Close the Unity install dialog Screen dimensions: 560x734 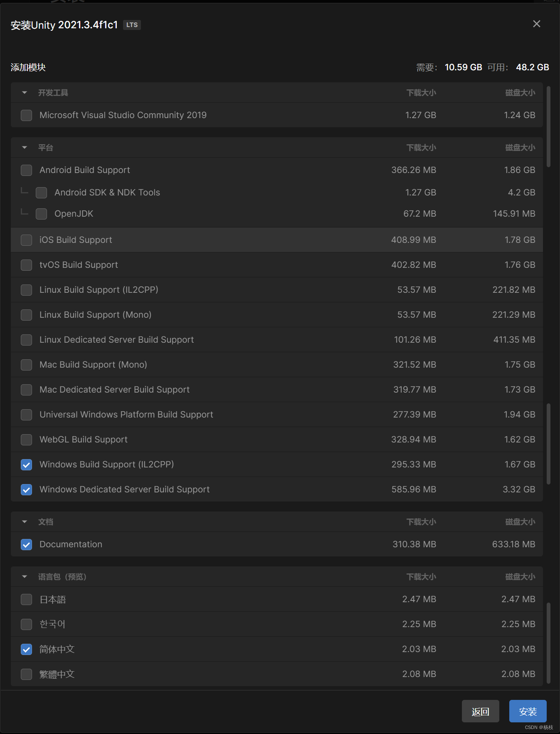tap(536, 24)
